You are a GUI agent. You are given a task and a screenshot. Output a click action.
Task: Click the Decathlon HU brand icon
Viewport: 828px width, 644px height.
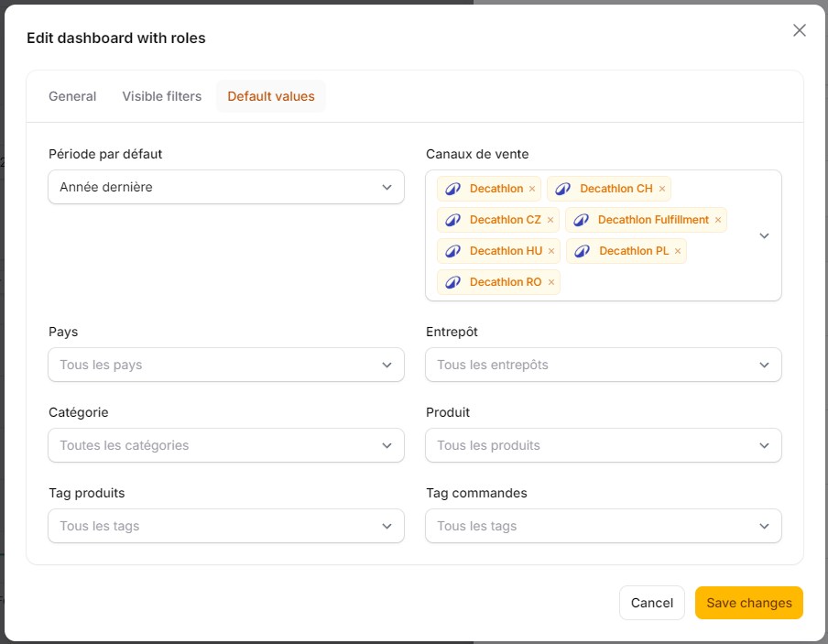(x=452, y=251)
